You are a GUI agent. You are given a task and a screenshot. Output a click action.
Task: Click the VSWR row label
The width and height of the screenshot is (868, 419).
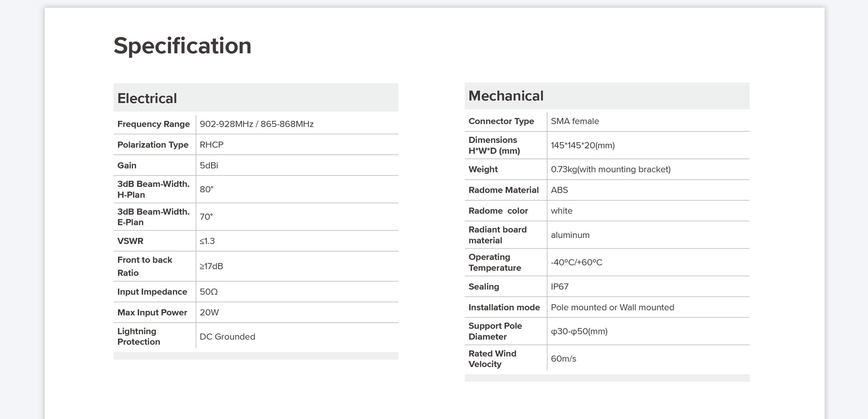[130, 241]
